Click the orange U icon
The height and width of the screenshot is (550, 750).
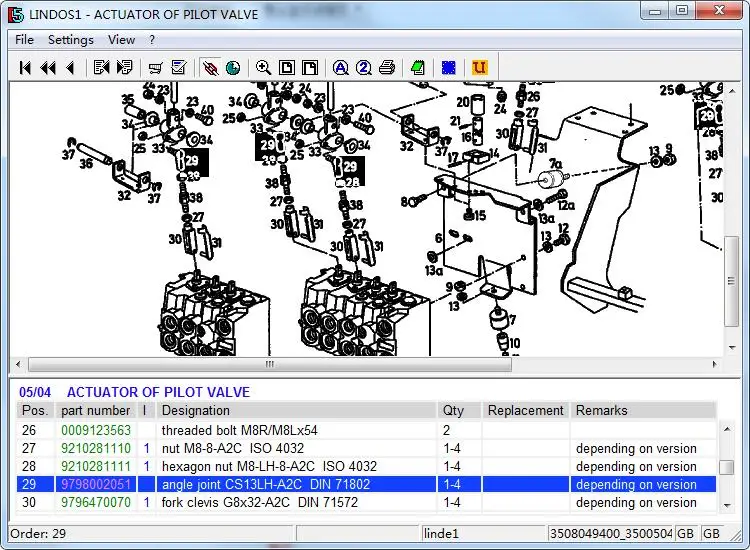pos(479,67)
